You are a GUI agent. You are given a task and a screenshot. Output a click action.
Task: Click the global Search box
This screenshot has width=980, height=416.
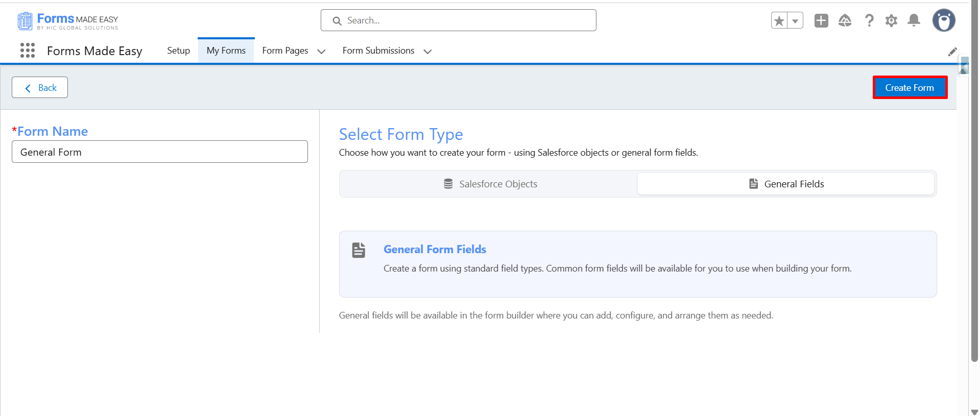click(x=459, y=20)
